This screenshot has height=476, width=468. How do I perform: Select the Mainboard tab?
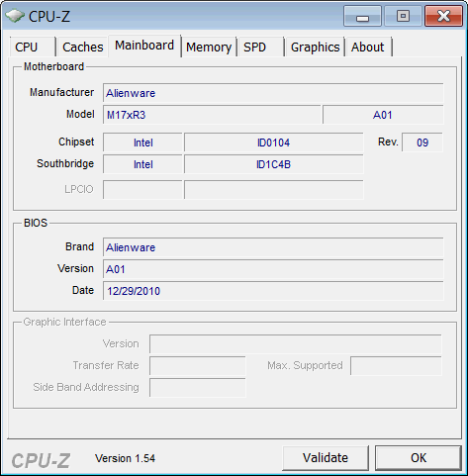[x=144, y=46]
